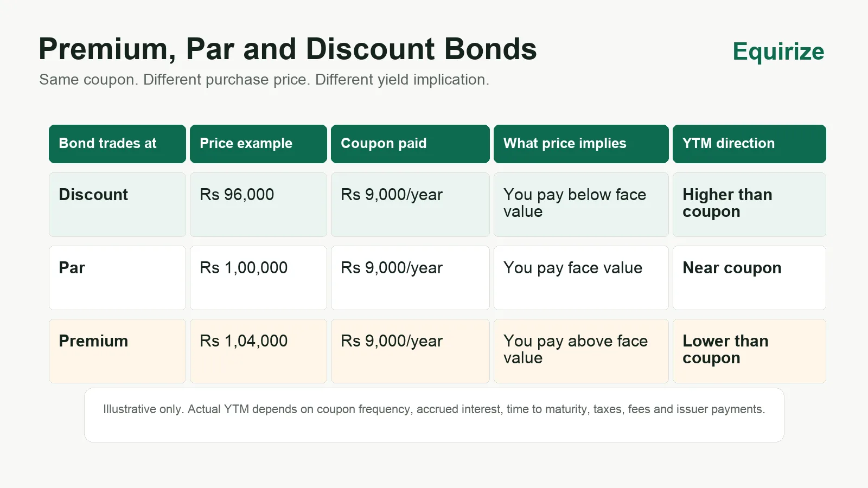Click the 'What price implies' header

[581, 144]
